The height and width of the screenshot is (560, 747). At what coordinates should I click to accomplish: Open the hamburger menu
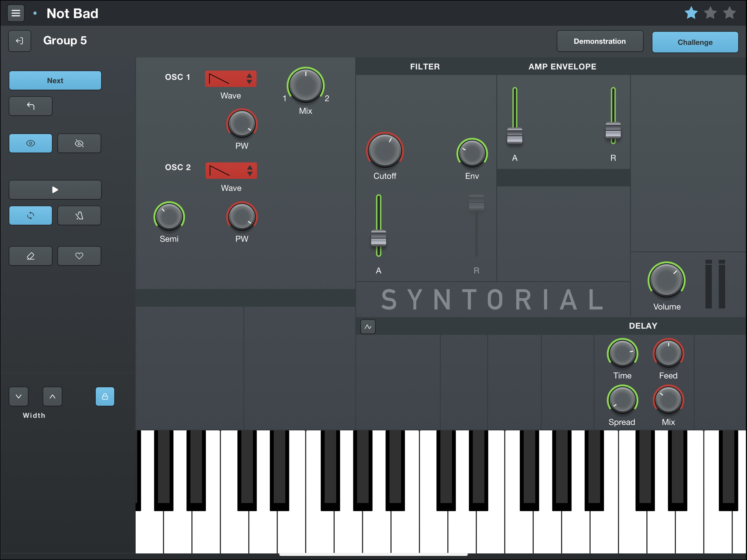click(16, 13)
